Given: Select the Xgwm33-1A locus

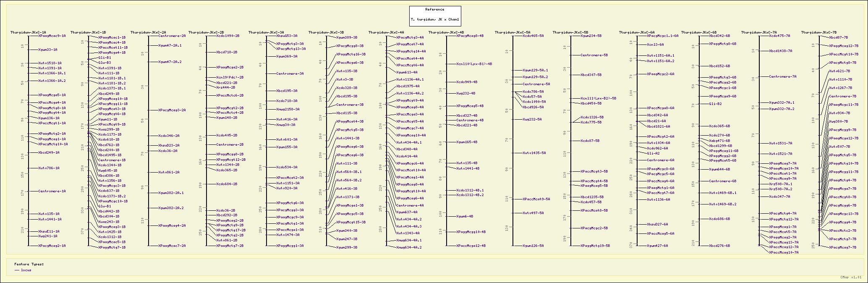Looking at the screenshot, I should (x=48, y=50).
